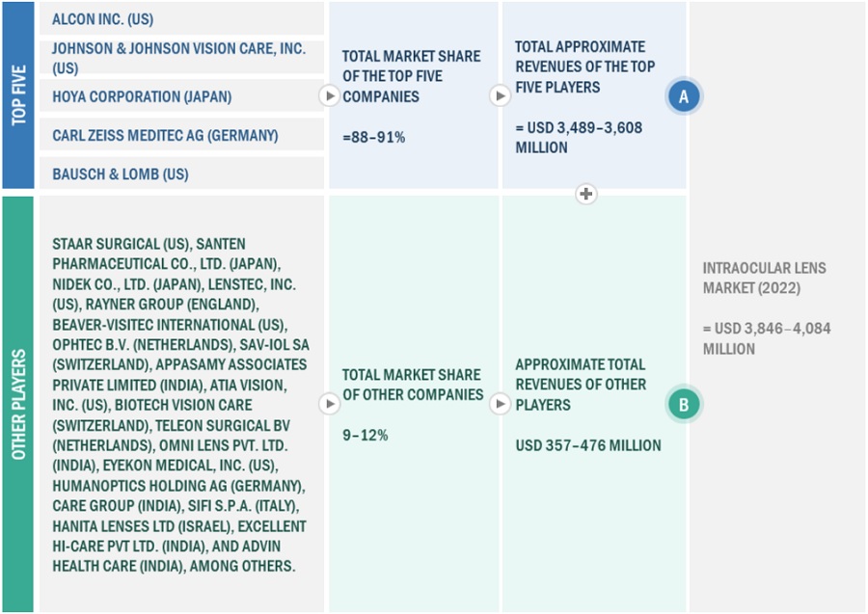Image resolution: width=868 pixels, height=614 pixels.
Task: Click the USD 3,489–3,608 million revenue text
Action: pyautogui.click(x=578, y=137)
